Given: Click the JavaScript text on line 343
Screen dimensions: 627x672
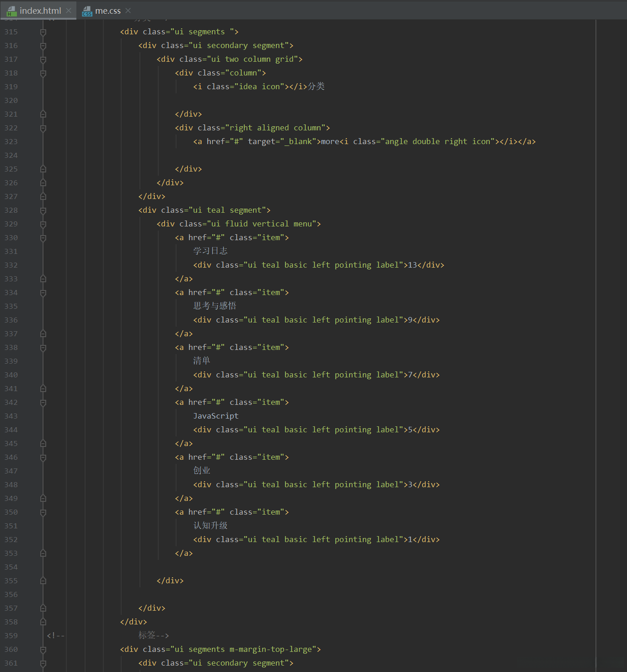Looking at the screenshot, I should tap(216, 416).
